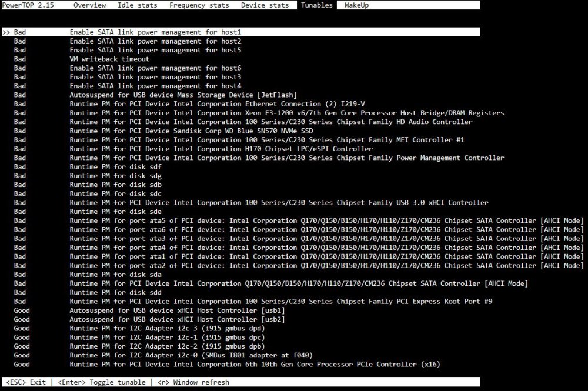Image resolution: width=588 pixels, height=391 pixels.
Task: Select SATA link power management for host5
Action: [128, 50]
